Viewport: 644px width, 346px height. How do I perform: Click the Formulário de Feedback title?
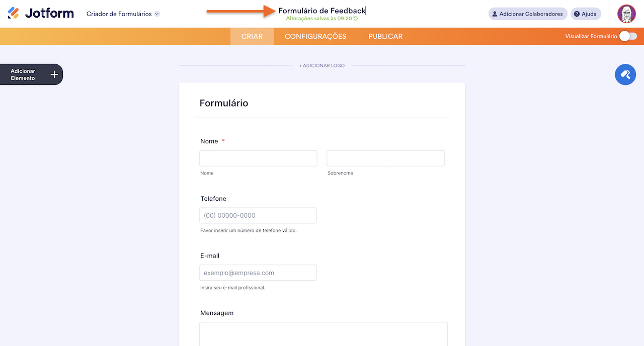(321, 11)
